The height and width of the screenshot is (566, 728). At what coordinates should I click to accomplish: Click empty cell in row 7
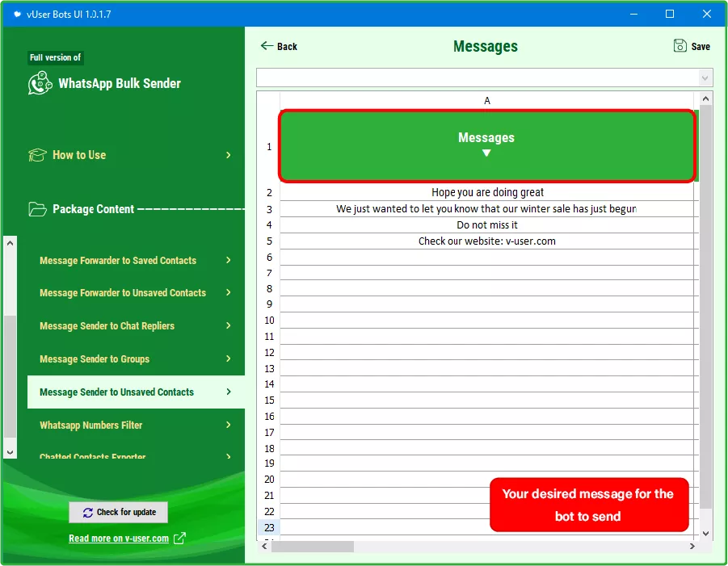[x=487, y=273]
